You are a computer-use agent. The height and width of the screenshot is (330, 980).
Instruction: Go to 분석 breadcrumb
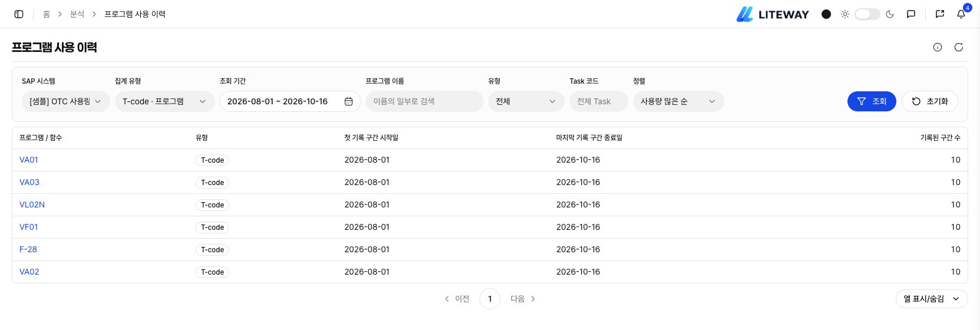tap(77, 14)
